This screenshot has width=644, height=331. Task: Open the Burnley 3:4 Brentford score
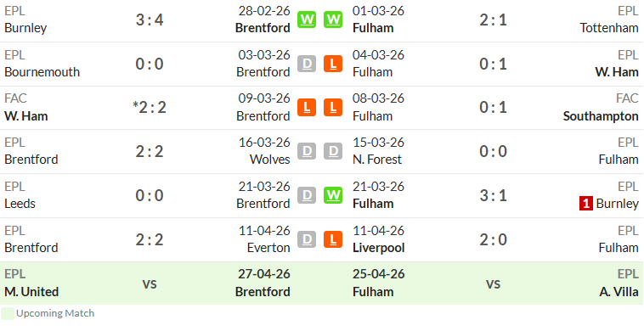(150, 20)
